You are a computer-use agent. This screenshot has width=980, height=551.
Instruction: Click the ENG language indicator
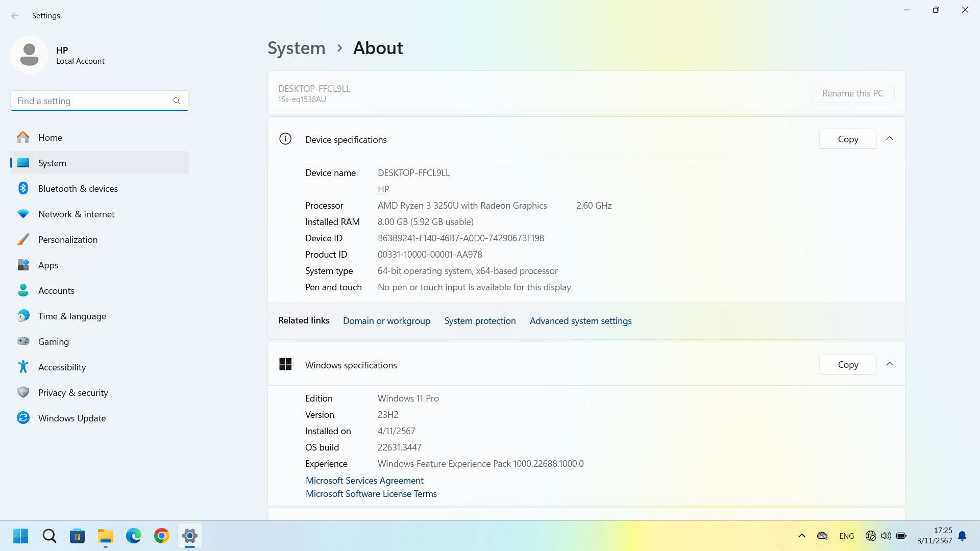(x=846, y=536)
